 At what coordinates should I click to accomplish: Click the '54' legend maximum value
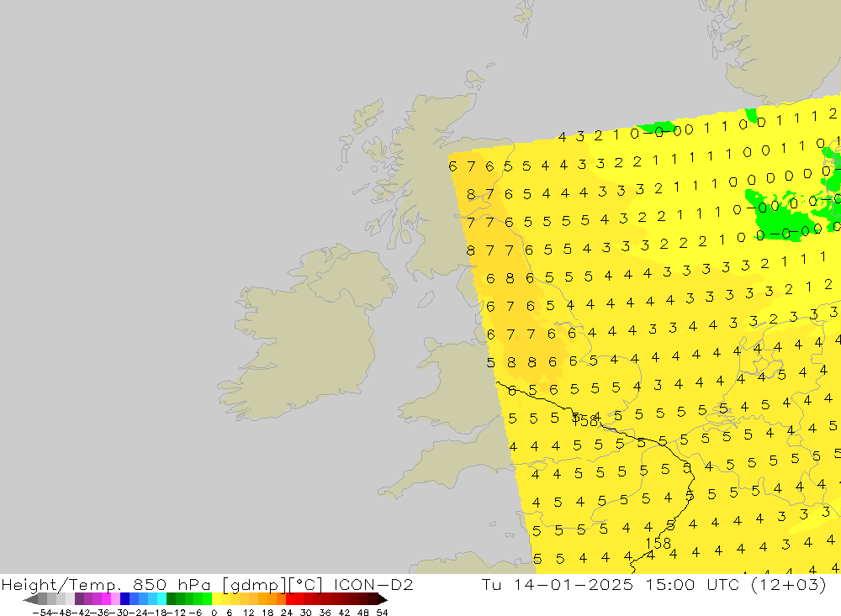[x=382, y=613]
